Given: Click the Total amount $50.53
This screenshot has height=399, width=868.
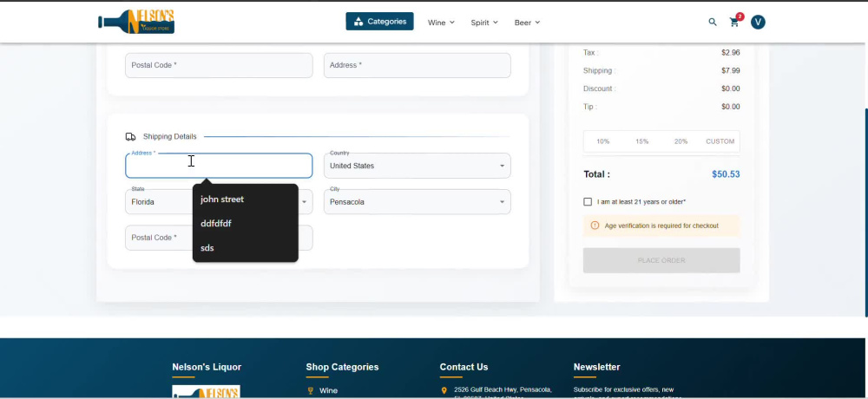Looking at the screenshot, I should (726, 174).
